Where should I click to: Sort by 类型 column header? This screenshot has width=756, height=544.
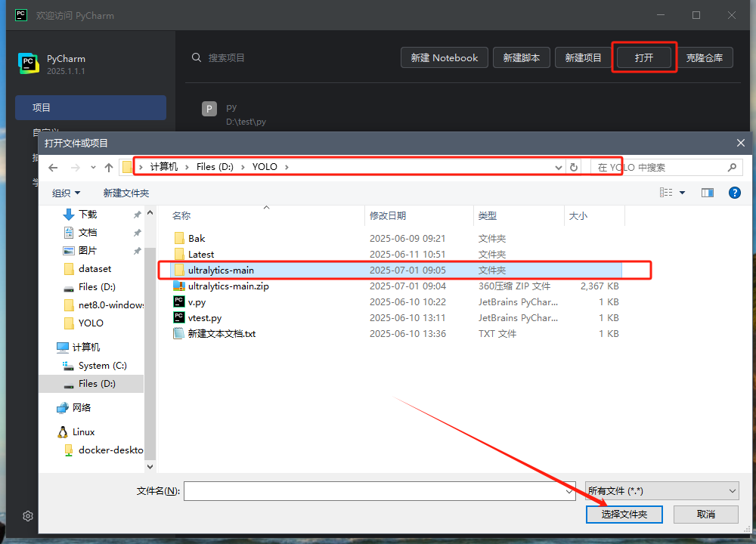tap(487, 216)
